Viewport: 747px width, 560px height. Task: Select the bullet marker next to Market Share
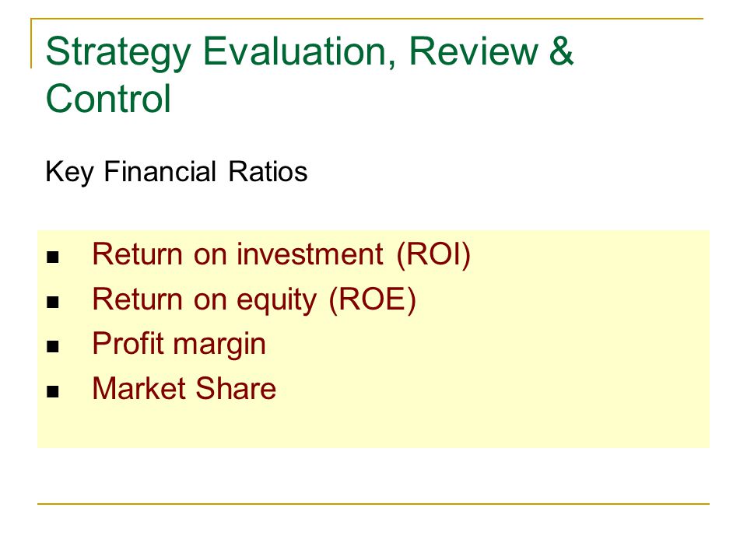click(x=52, y=391)
